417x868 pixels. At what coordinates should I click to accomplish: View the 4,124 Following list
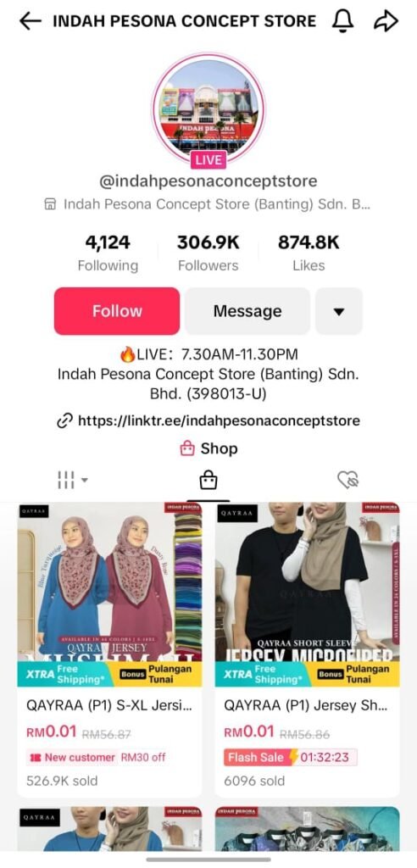(108, 253)
